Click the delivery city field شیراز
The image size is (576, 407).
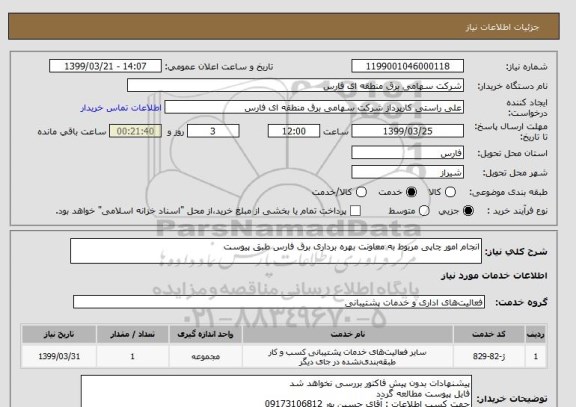(x=407, y=173)
